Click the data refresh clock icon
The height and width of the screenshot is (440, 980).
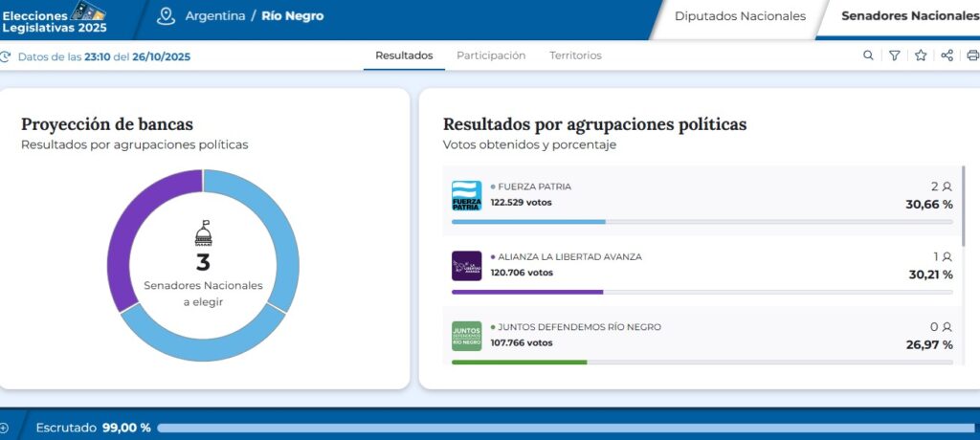(x=6, y=56)
